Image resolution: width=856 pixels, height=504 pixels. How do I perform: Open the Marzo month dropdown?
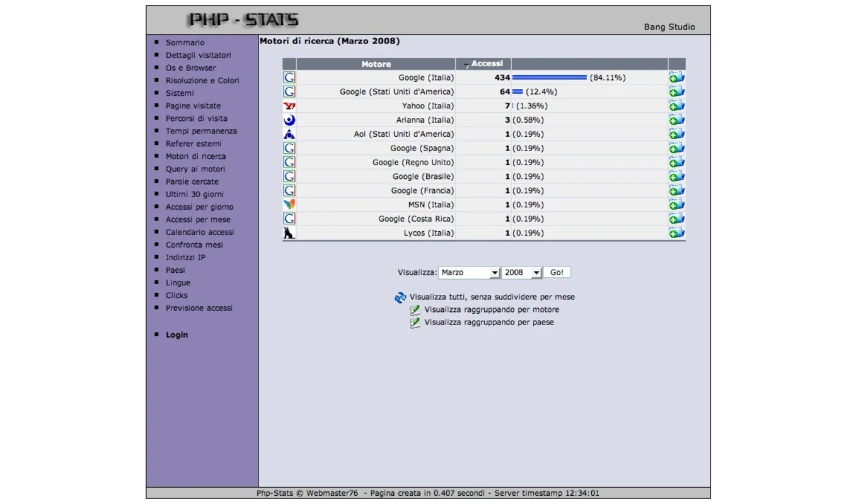tap(469, 273)
